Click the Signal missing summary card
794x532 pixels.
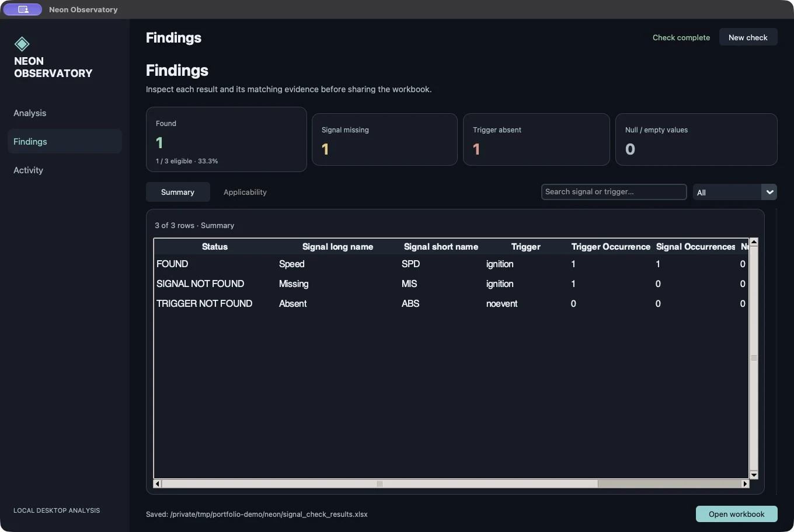[x=384, y=139]
